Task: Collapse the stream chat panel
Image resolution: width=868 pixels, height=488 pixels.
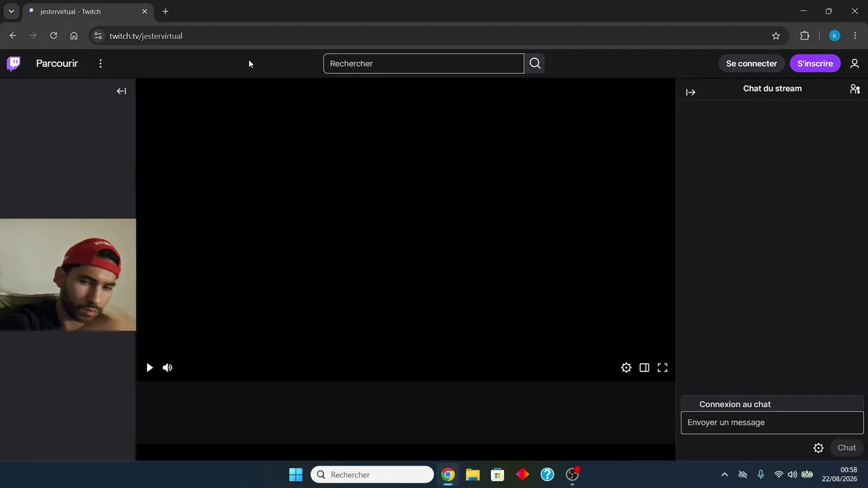Action: [690, 92]
